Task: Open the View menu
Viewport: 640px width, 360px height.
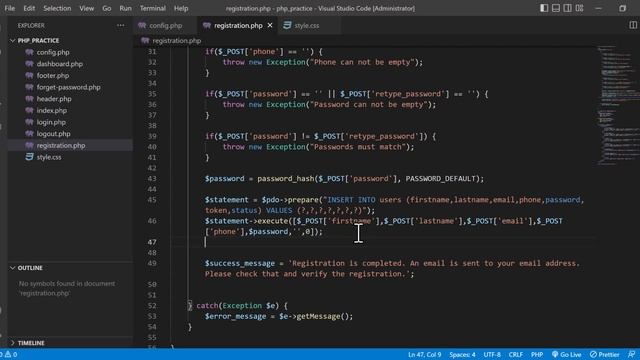Action: tap(87, 8)
